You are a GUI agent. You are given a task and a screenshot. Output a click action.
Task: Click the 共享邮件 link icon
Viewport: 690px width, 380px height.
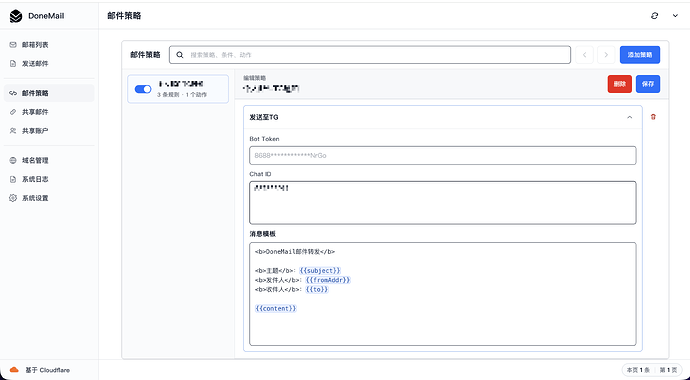(13, 112)
